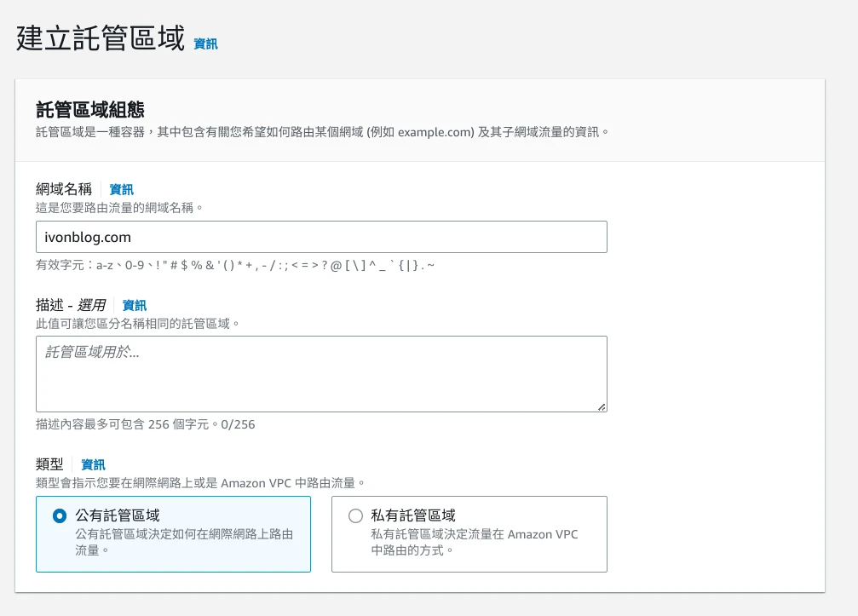Click the 公有託管區域 option title
The width and height of the screenshot is (858, 616).
click(x=118, y=515)
